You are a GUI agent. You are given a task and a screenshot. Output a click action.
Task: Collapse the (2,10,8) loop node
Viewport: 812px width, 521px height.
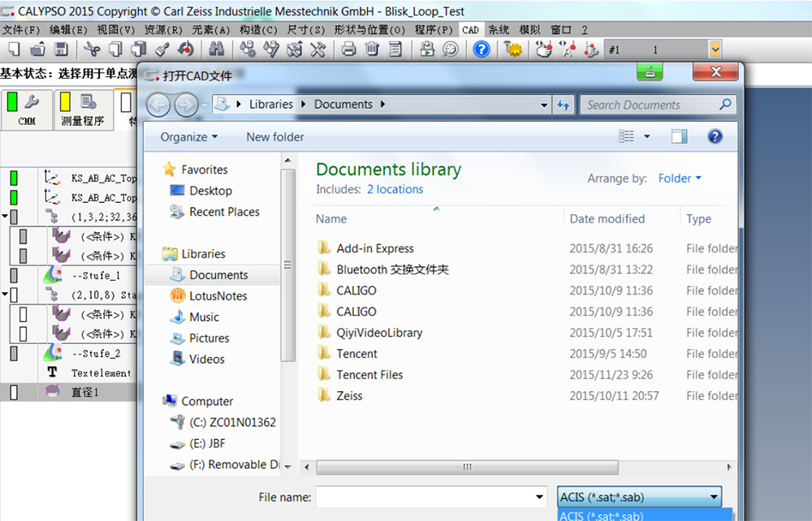click(5, 294)
